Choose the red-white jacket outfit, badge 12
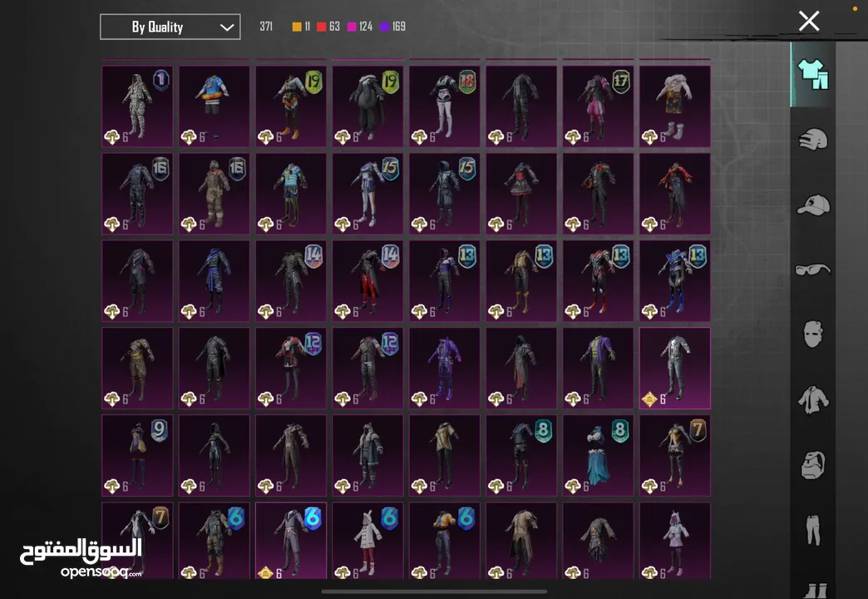Screen dimensions: 868x599 click(x=291, y=369)
